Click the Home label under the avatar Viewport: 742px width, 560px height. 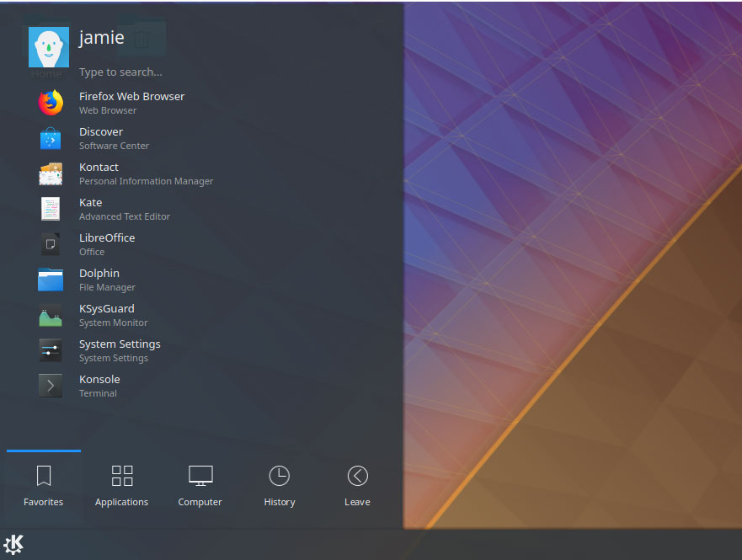(x=46, y=73)
